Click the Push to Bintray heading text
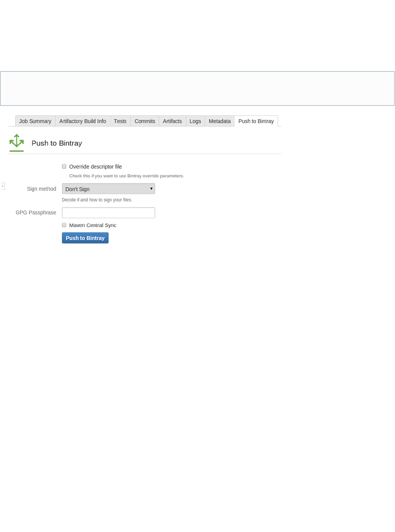395x532 pixels. [57, 143]
